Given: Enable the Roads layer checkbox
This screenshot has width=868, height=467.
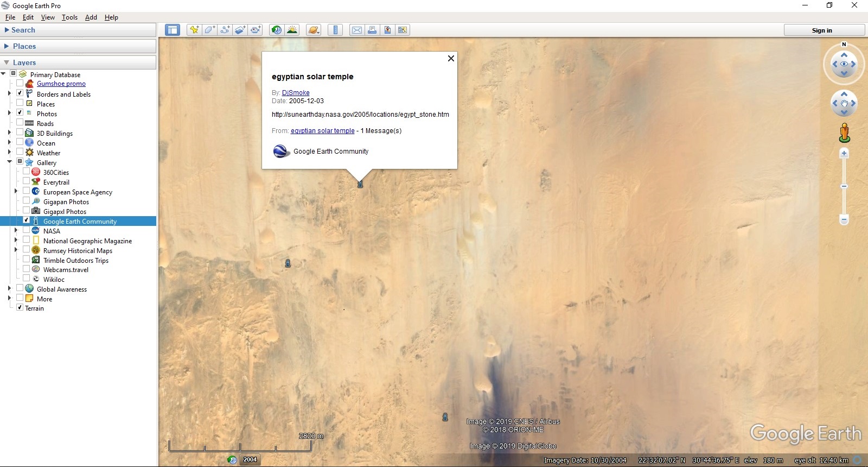Looking at the screenshot, I should coord(20,123).
